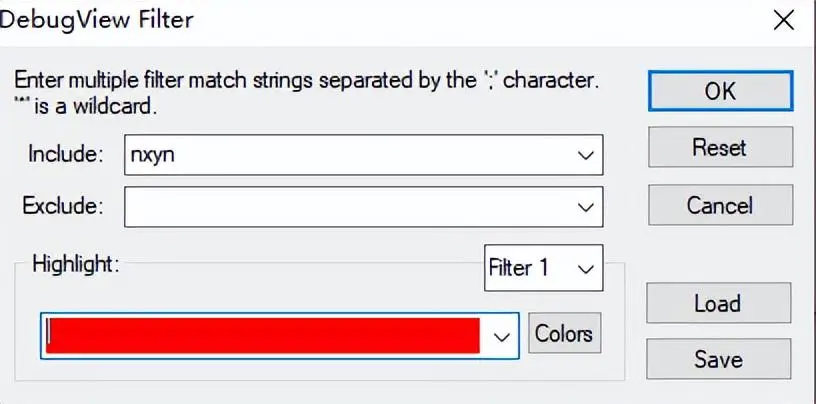Screen dimensions: 816x404
Task: Load a saved filter file
Action: [x=718, y=303]
